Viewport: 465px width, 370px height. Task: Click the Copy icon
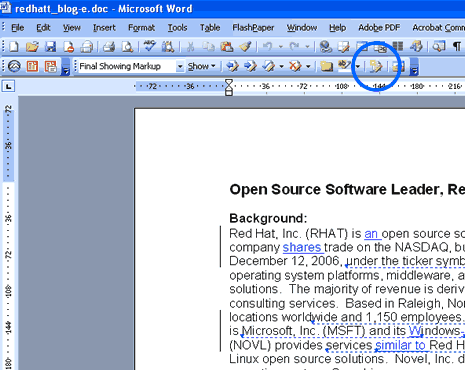[x=209, y=46]
